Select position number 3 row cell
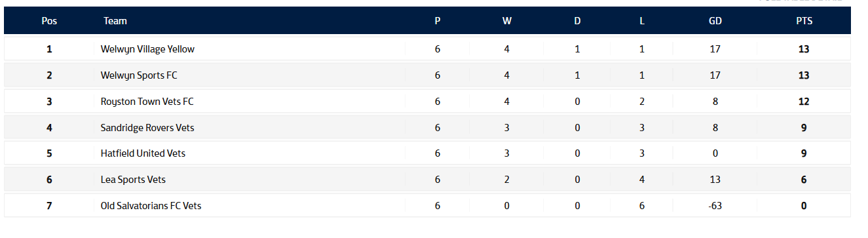 (49, 102)
